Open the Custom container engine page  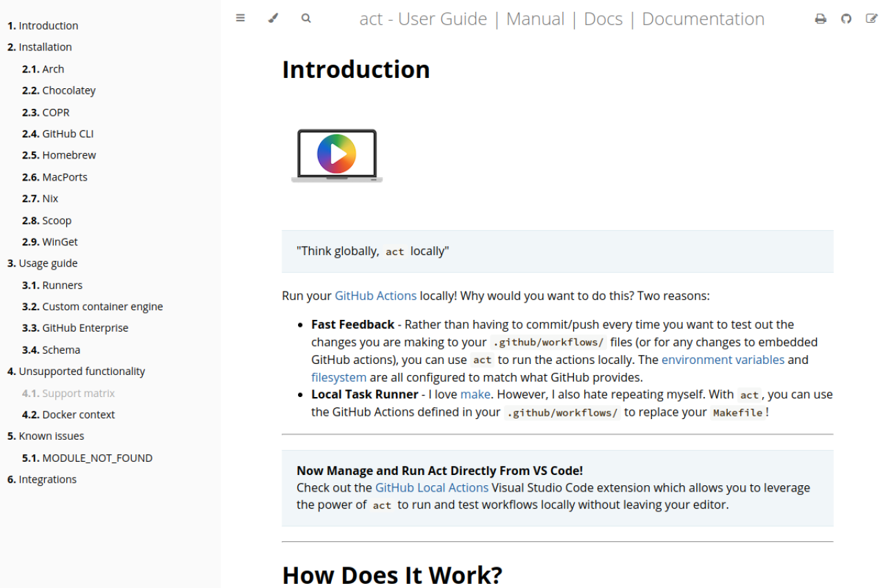click(101, 306)
